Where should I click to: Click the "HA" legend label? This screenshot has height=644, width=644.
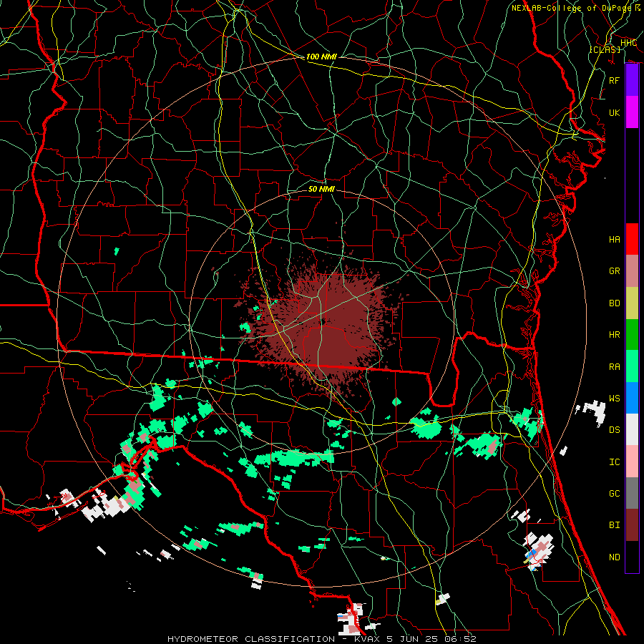coord(614,240)
